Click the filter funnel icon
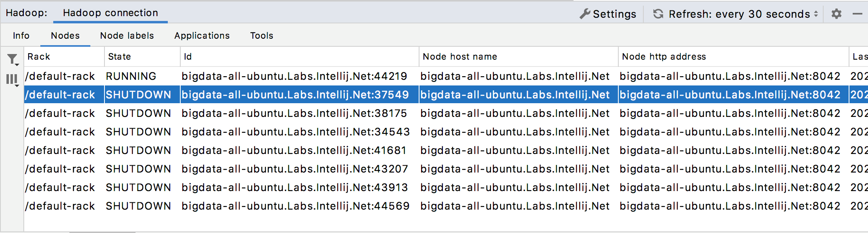 pyautogui.click(x=13, y=60)
